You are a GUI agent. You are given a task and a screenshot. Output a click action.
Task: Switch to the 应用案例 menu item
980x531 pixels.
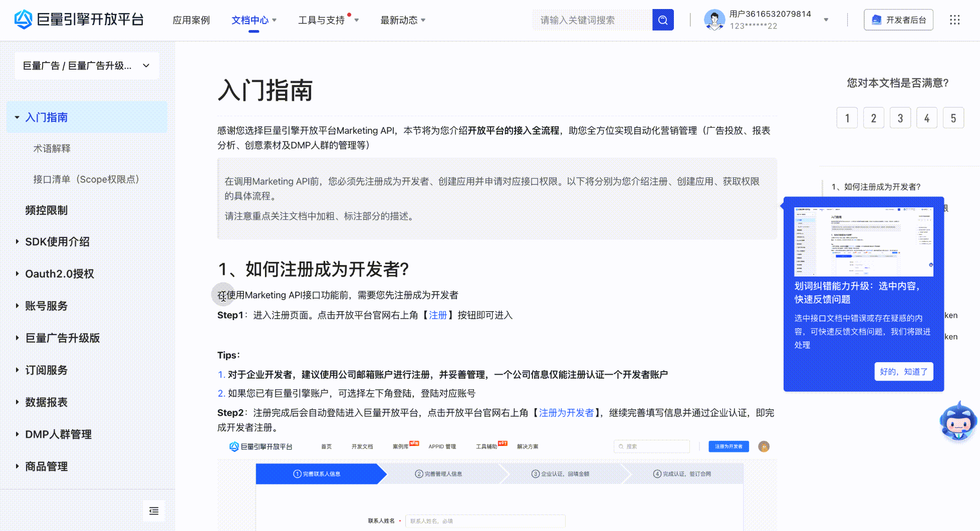tap(191, 20)
